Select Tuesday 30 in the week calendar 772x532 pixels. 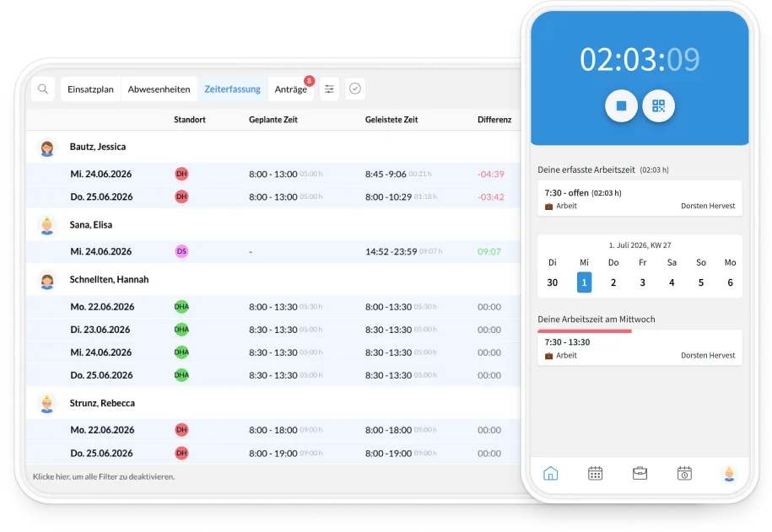pyautogui.click(x=553, y=282)
